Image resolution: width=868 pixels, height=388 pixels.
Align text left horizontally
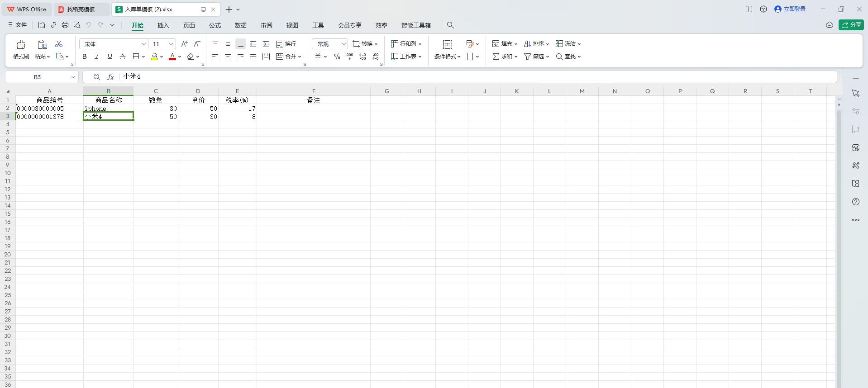click(215, 57)
